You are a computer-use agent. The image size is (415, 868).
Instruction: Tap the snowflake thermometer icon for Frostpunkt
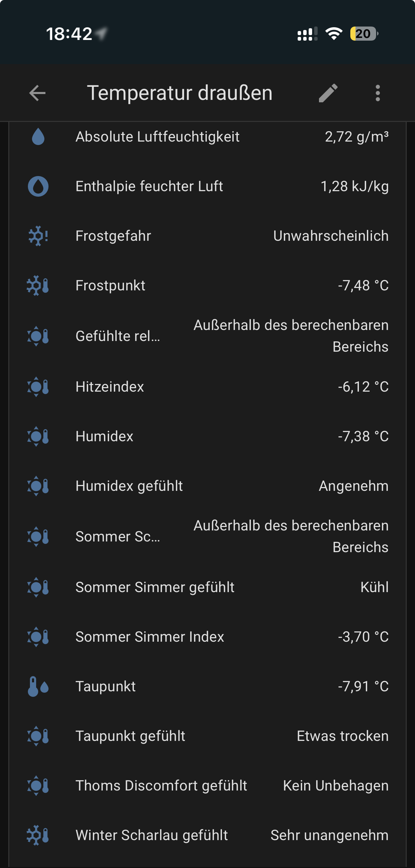pos(38,286)
